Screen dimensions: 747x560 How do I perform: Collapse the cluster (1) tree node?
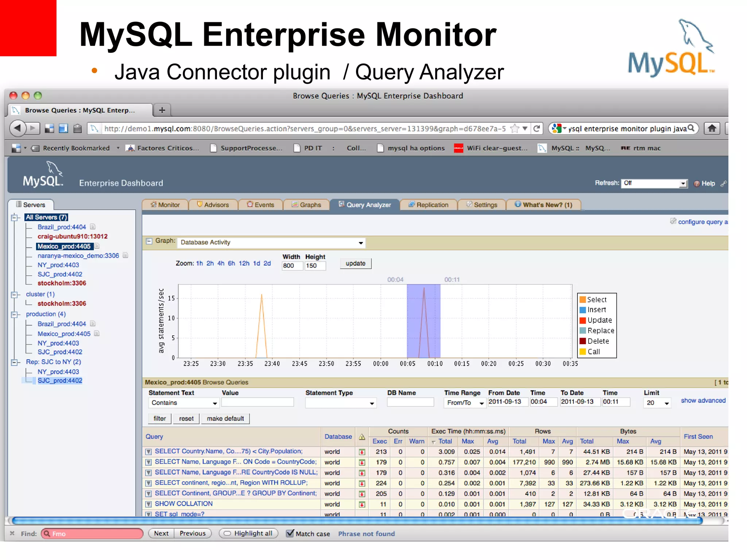click(15, 295)
